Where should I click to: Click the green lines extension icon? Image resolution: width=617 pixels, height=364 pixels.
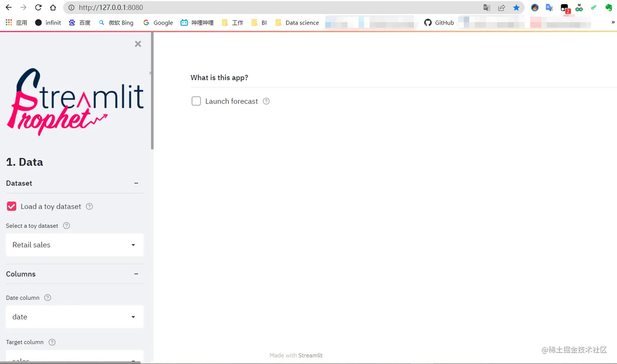[594, 7]
